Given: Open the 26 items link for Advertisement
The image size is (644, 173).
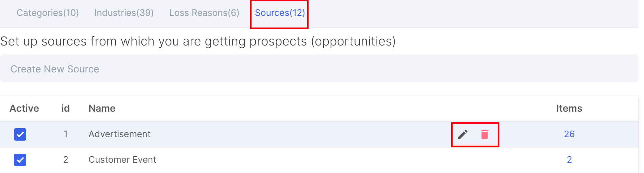Looking at the screenshot, I should tap(569, 134).
